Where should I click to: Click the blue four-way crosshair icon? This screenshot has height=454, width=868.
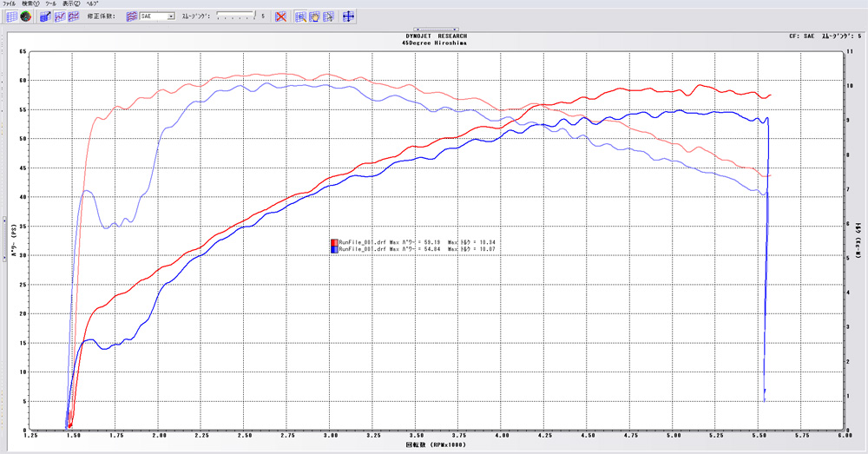pos(348,16)
